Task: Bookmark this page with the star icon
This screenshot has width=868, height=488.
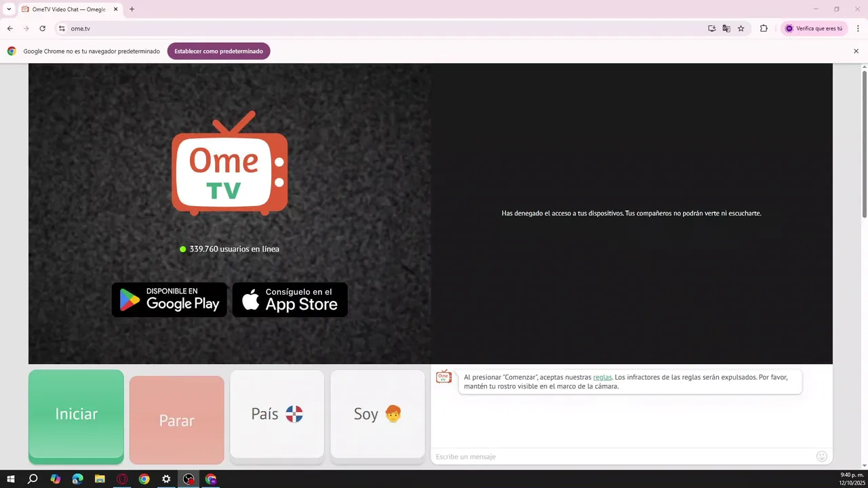Action: pyautogui.click(x=741, y=28)
